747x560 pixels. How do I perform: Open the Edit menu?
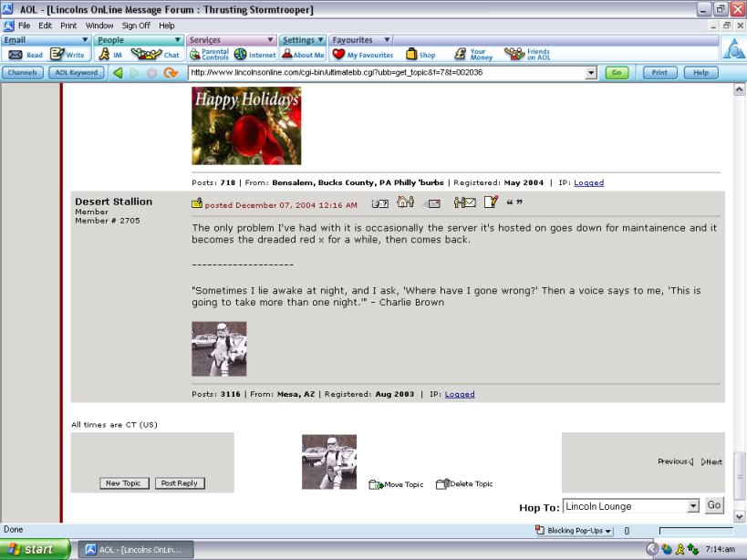point(46,26)
